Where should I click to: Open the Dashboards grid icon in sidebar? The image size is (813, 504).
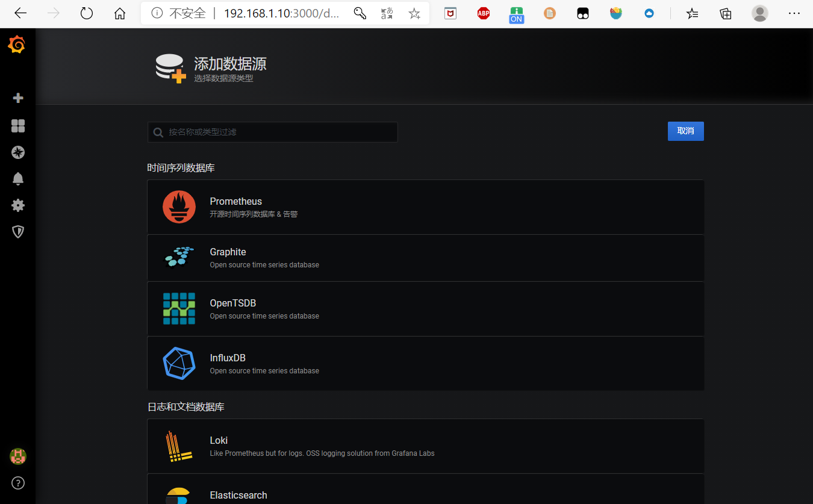click(18, 125)
